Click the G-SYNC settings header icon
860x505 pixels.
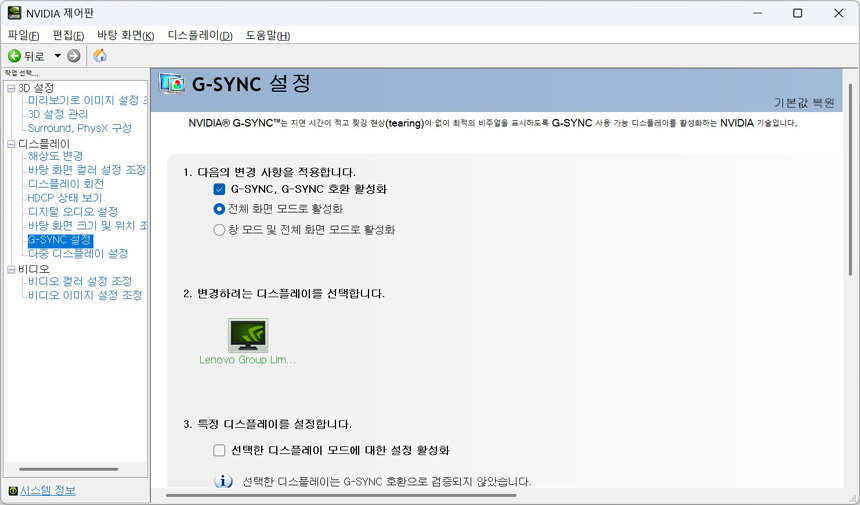point(173,83)
